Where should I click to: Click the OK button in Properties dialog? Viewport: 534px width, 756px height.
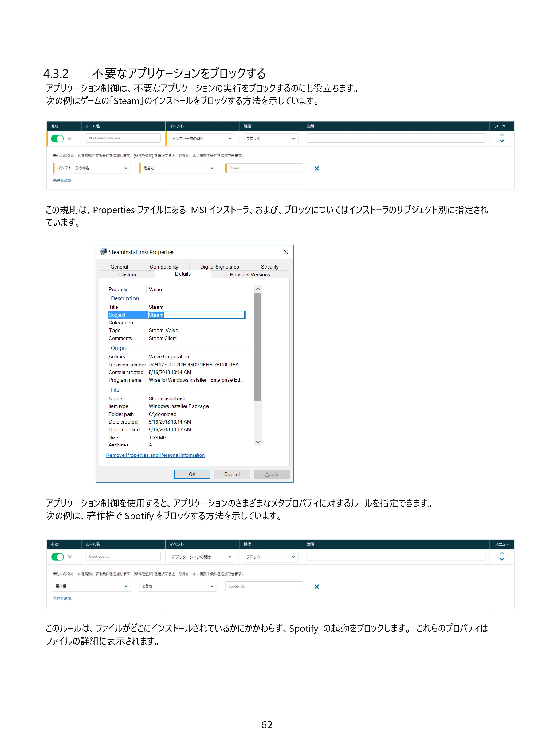(x=192, y=475)
